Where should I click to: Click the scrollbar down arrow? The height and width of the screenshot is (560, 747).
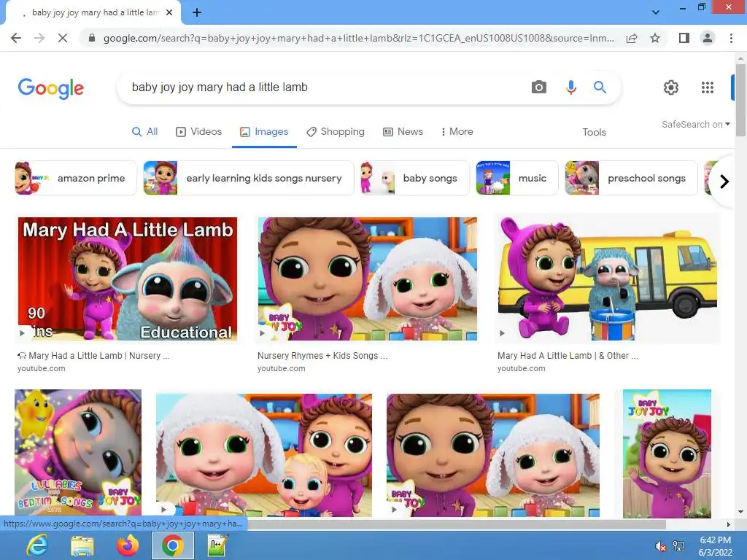(740, 512)
